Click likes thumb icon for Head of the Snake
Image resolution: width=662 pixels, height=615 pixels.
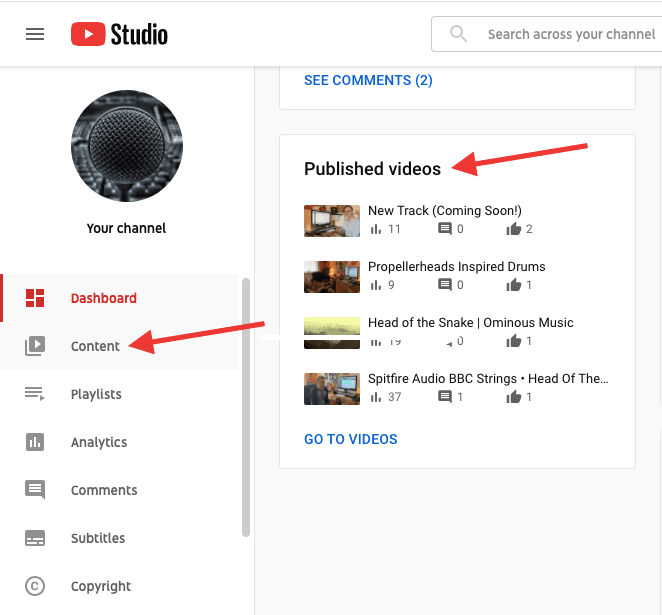click(x=514, y=341)
